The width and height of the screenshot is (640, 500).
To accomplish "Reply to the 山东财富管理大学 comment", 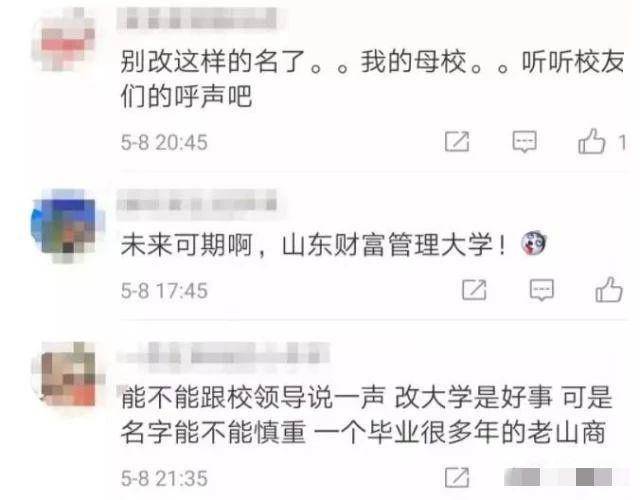I will point(542,290).
